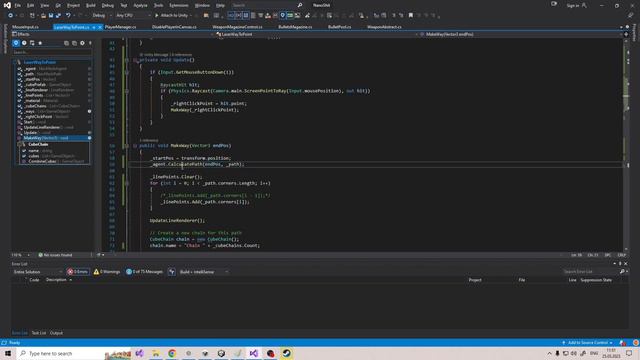Switch to the PlayerManager.cs tab

click(120, 27)
